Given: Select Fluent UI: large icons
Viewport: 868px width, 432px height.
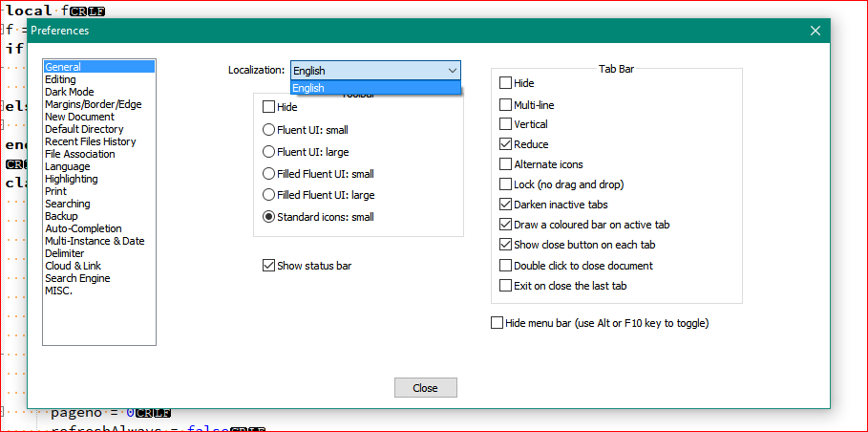Looking at the screenshot, I should tap(268, 152).
